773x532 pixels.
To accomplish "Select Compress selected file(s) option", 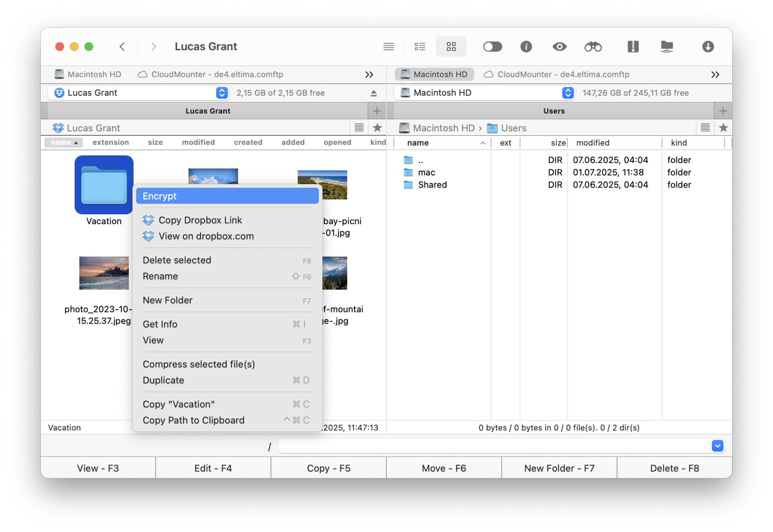I will (x=199, y=364).
